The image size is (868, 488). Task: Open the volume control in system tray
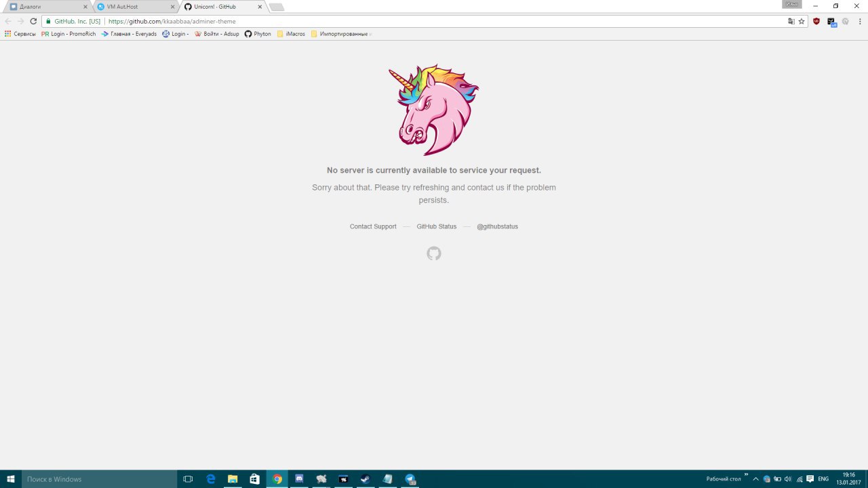(x=788, y=479)
